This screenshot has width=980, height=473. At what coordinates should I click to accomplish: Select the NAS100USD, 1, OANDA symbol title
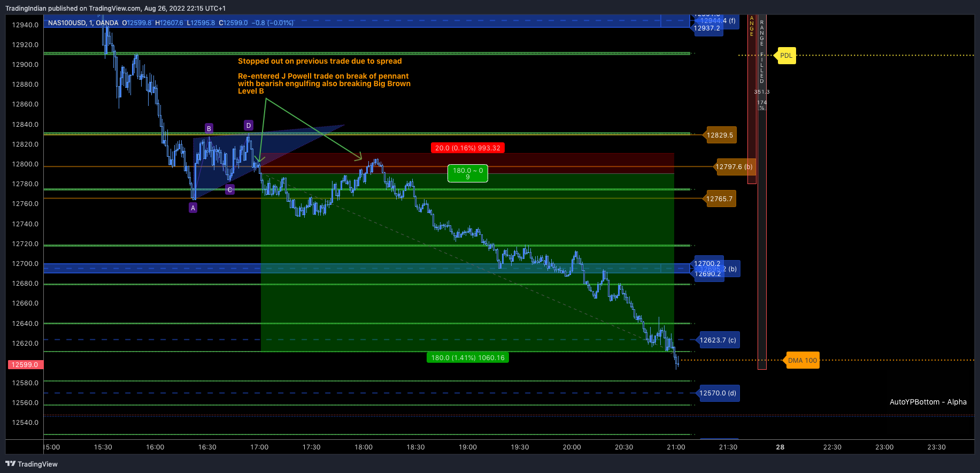tap(83, 23)
